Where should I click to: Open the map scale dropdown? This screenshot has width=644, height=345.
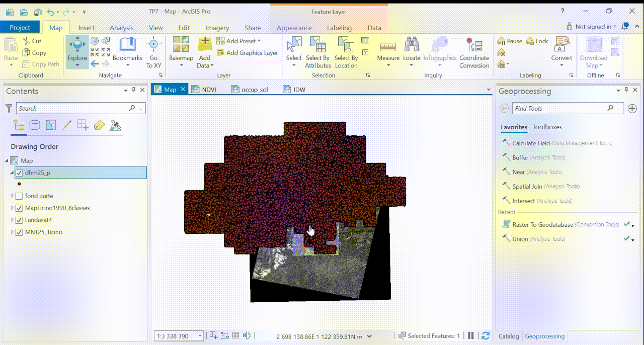coord(200,336)
